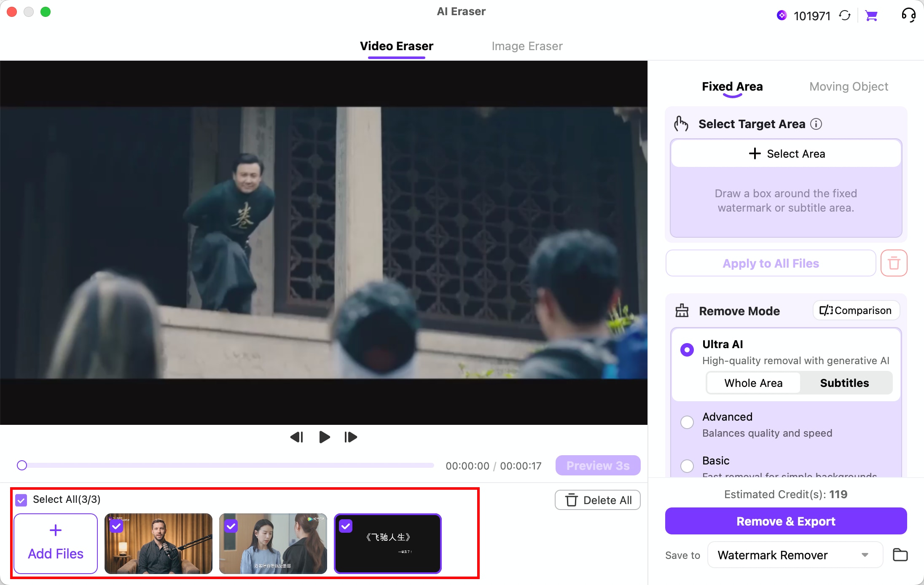Delete selected areas with red trash icon
Viewport: 924px width, 585px height.
click(894, 263)
